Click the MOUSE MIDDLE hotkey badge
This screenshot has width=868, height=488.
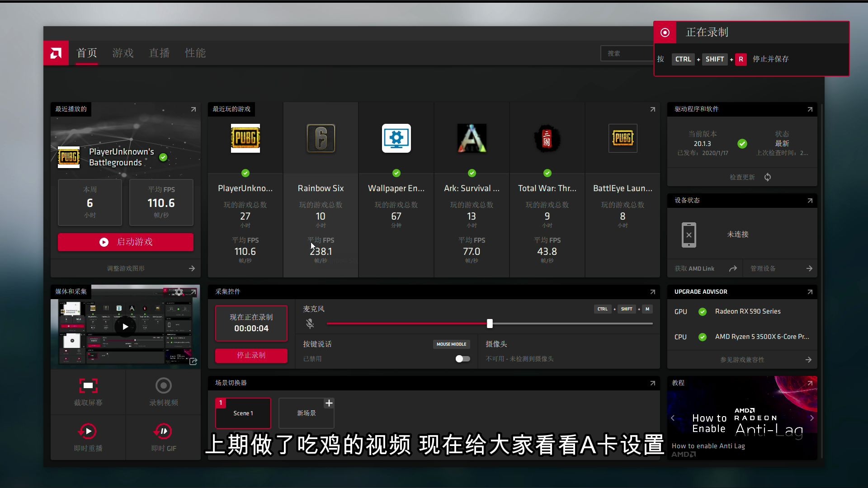tap(451, 344)
